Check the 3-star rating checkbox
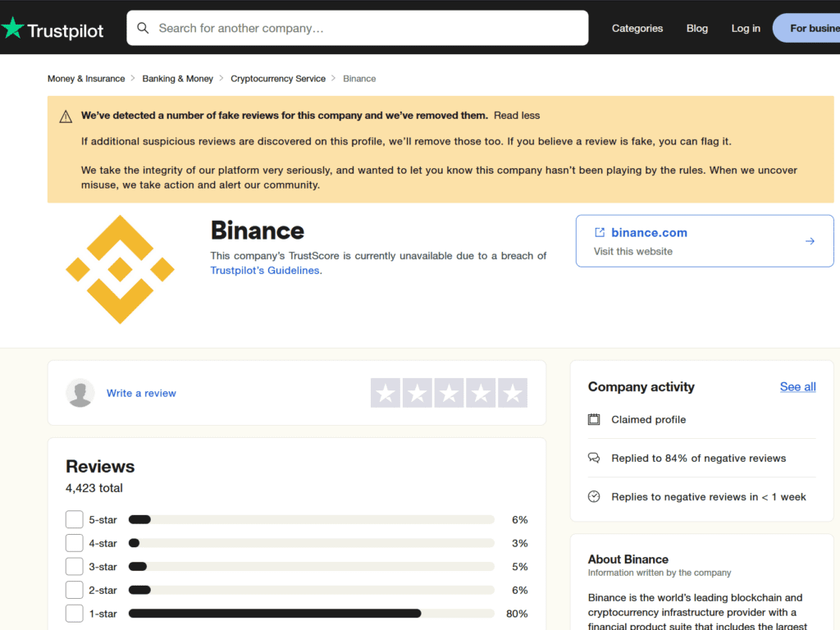The width and height of the screenshot is (840, 630). [74, 566]
